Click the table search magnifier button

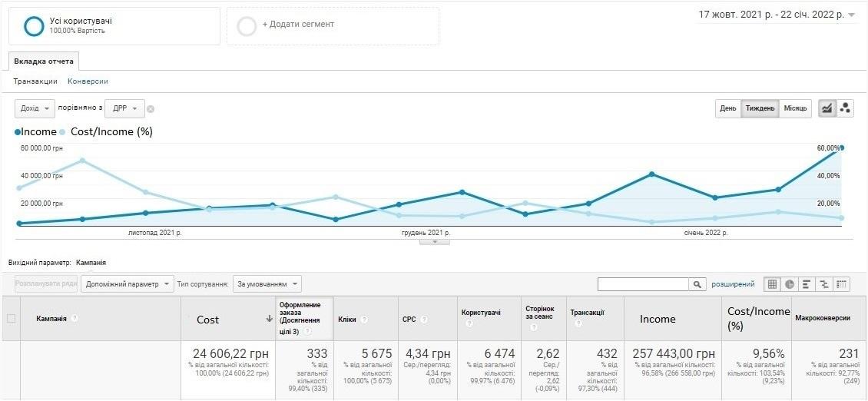pyautogui.click(x=697, y=284)
